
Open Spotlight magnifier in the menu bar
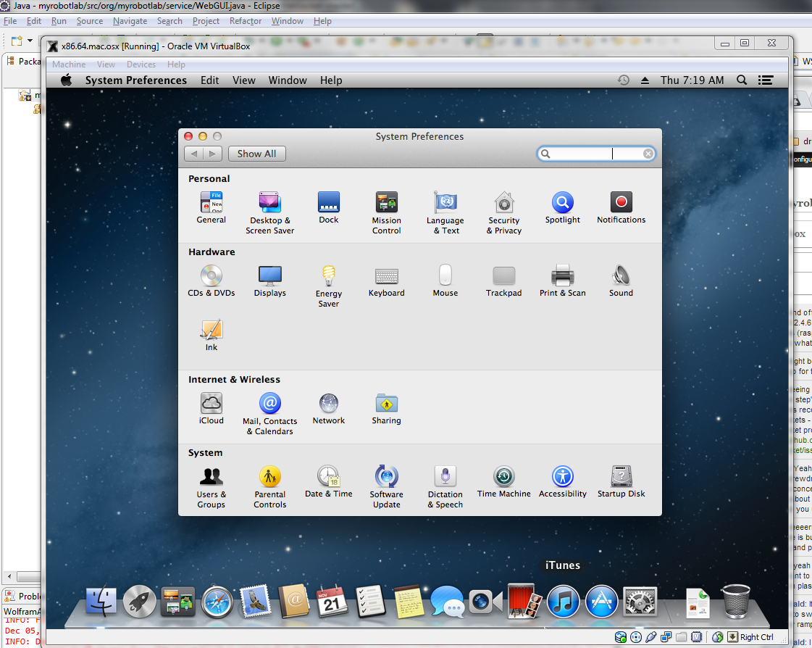coord(742,80)
